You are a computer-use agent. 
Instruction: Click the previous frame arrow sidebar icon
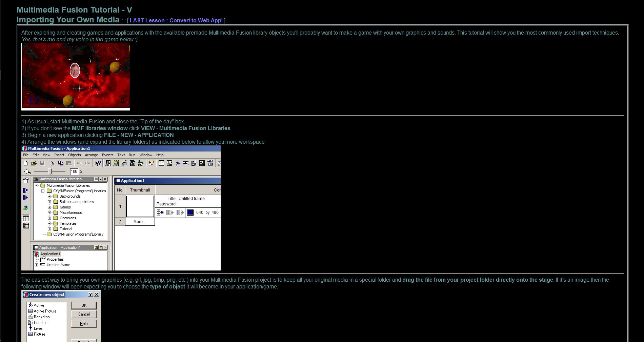click(x=25, y=190)
